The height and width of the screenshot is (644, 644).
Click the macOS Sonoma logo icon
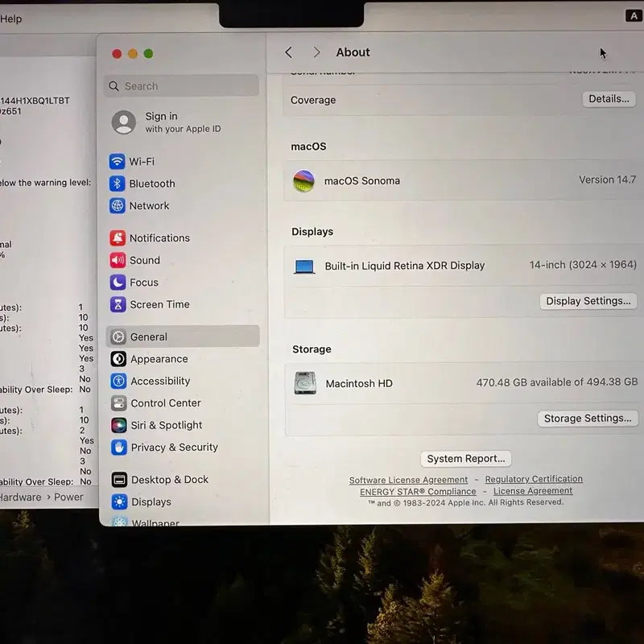(304, 180)
